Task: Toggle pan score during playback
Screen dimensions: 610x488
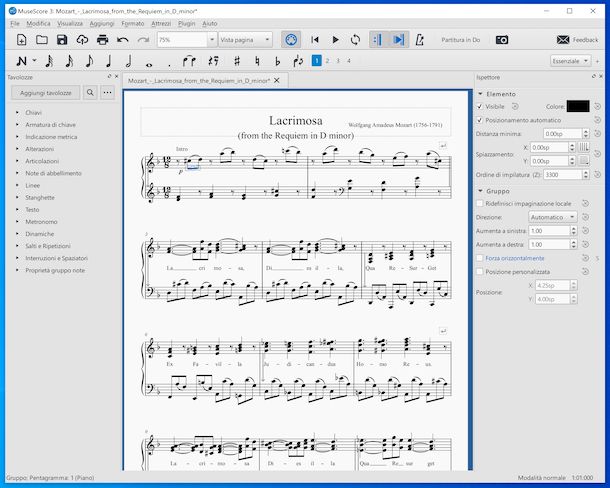Action: 399,40
